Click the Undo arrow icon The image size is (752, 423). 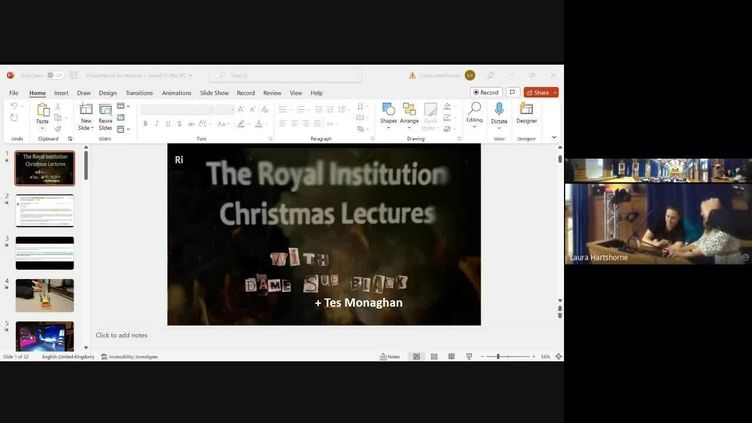14,106
